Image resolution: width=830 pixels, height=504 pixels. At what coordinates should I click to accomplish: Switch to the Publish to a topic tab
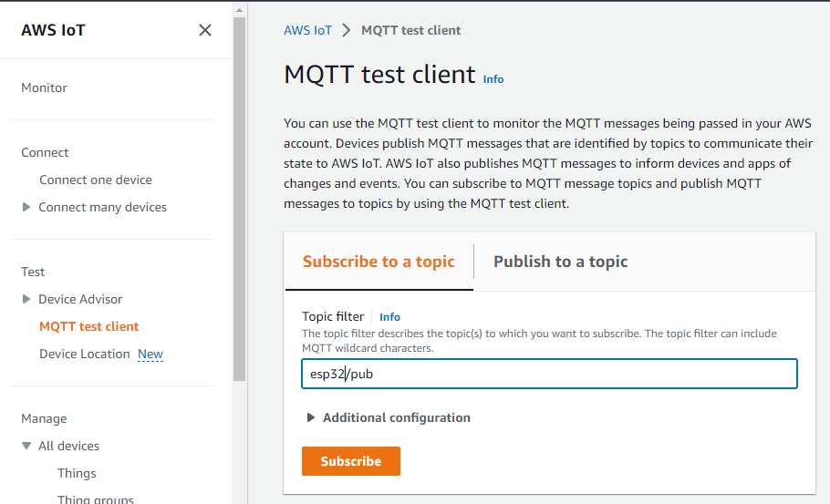560,262
